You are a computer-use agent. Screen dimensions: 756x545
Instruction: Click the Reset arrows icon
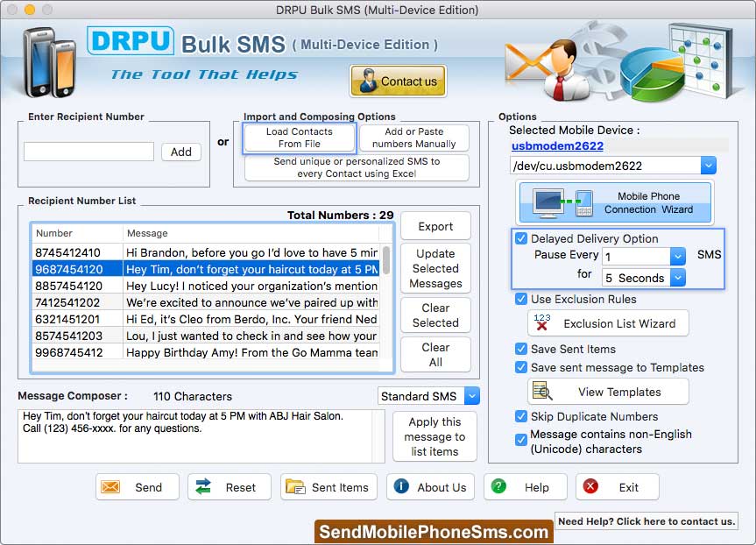pos(203,486)
